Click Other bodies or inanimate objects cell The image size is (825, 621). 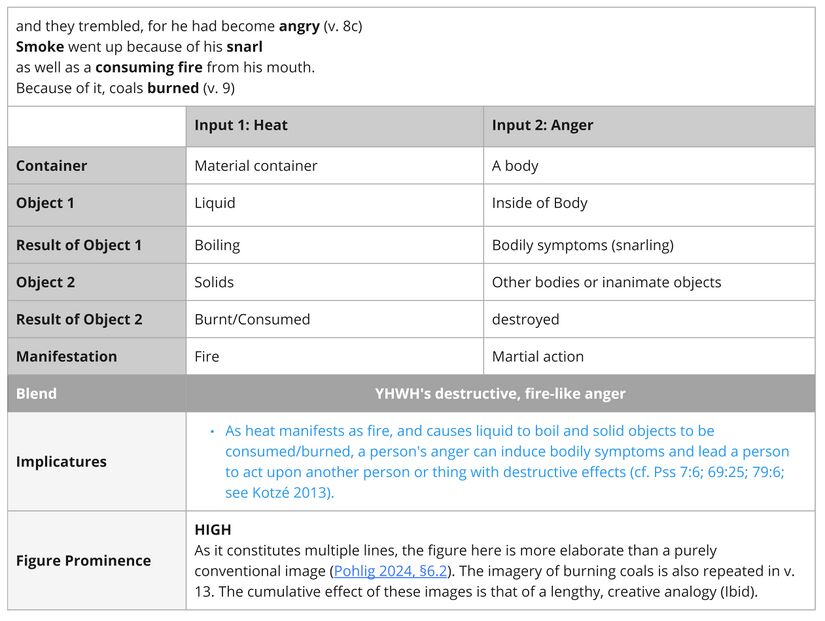point(606,282)
